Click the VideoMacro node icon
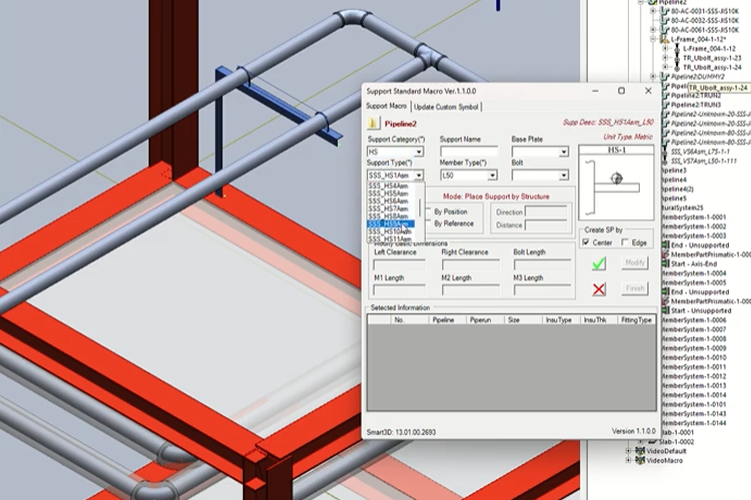Viewport: 751px width, 500px height. (x=639, y=460)
